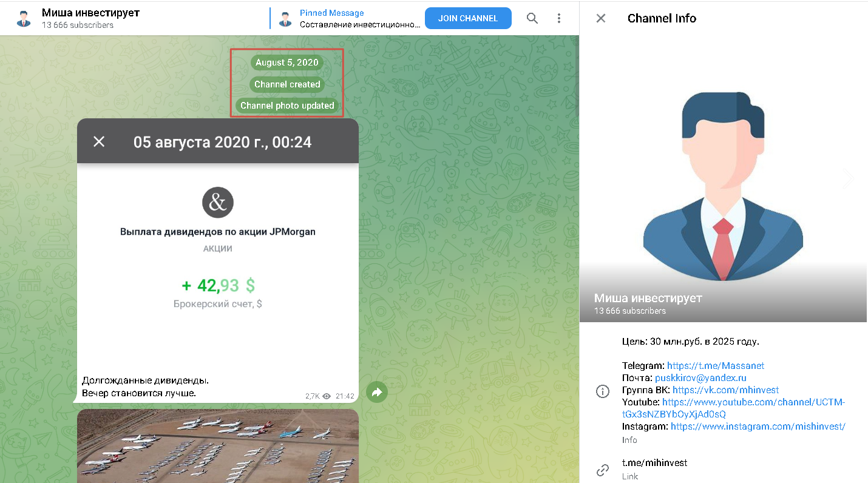This screenshot has width=868, height=483.
Task: Click the caption Долгожданные дивиденды
Action: pyautogui.click(x=146, y=380)
